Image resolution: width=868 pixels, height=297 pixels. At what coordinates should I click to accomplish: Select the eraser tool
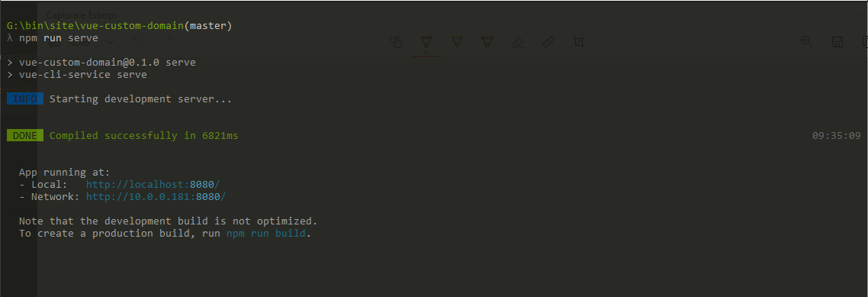click(x=518, y=41)
